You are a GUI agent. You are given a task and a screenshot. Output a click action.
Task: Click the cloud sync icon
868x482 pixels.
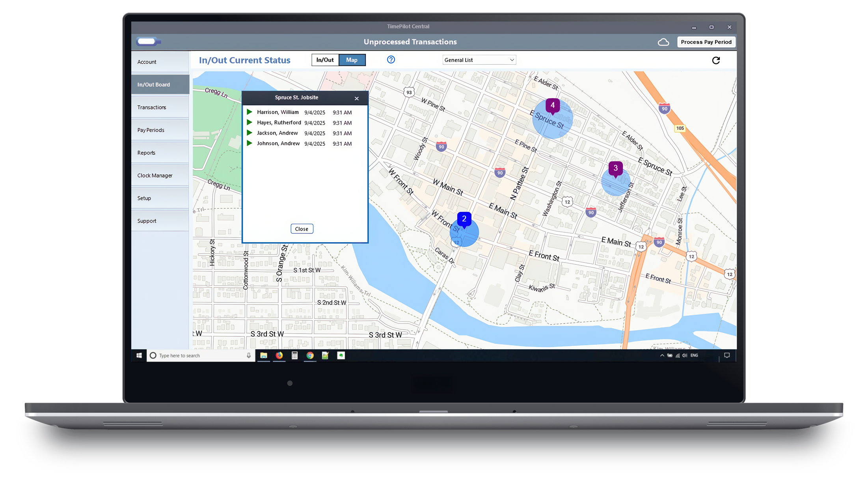663,42
